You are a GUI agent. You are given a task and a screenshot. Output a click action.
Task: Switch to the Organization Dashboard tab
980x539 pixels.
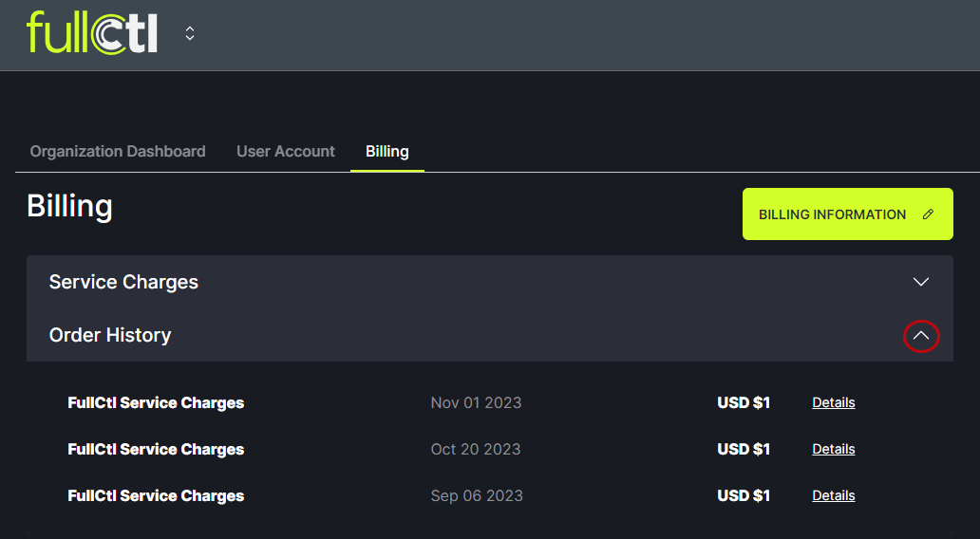tap(118, 152)
